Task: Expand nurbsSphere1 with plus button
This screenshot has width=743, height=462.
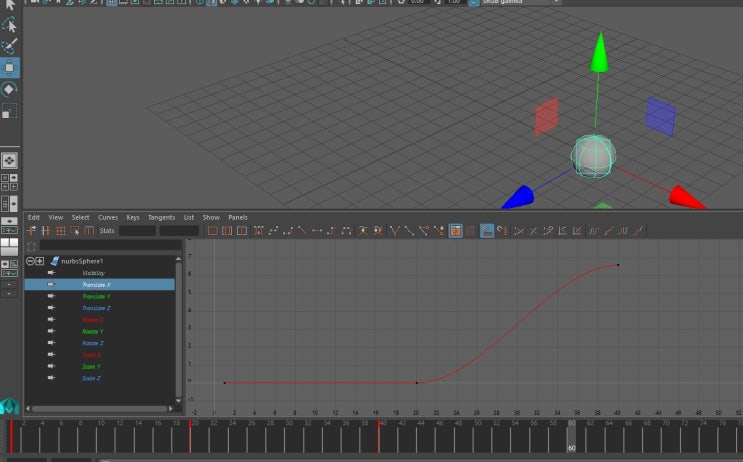Action: (39, 261)
